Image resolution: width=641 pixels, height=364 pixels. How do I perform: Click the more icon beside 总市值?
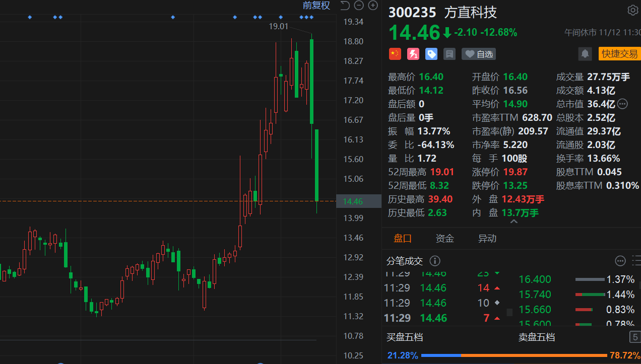(x=622, y=104)
